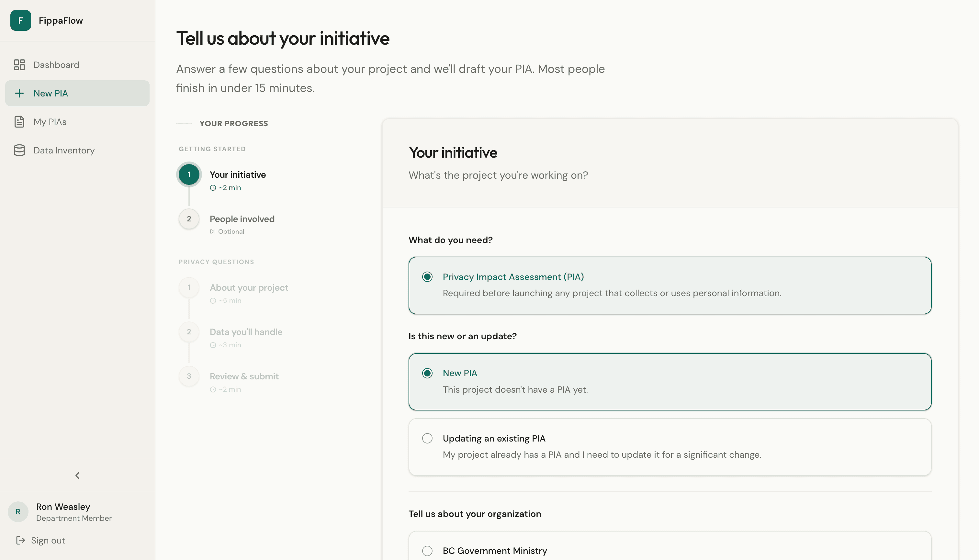The width and height of the screenshot is (979, 560).
Task: Click the Dashboard grid icon
Action: [x=19, y=65]
